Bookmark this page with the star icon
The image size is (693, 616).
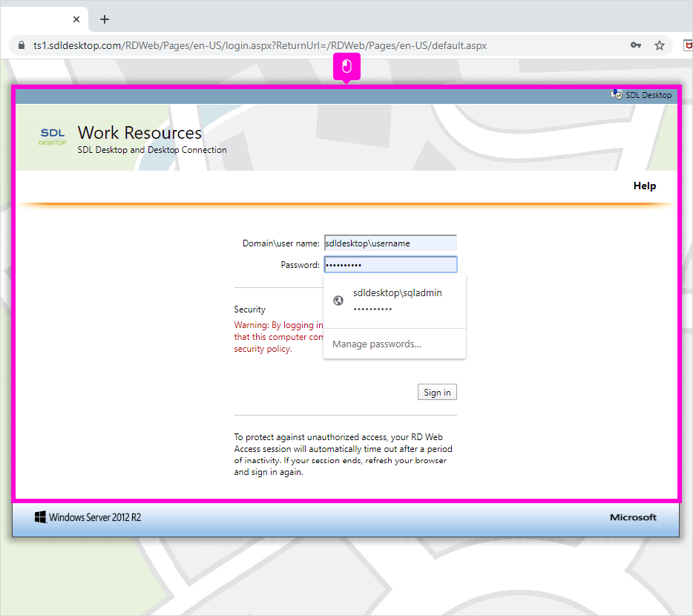[660, 45]
